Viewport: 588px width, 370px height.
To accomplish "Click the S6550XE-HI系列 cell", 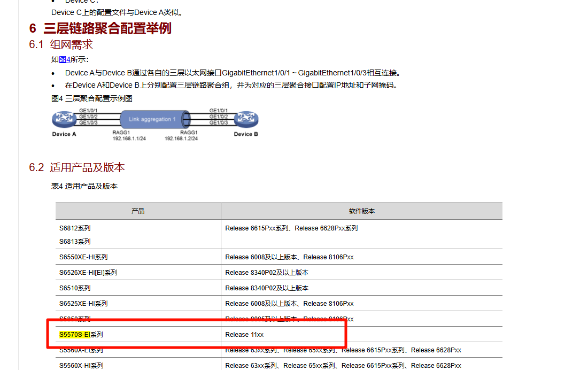I will [83, 257].
